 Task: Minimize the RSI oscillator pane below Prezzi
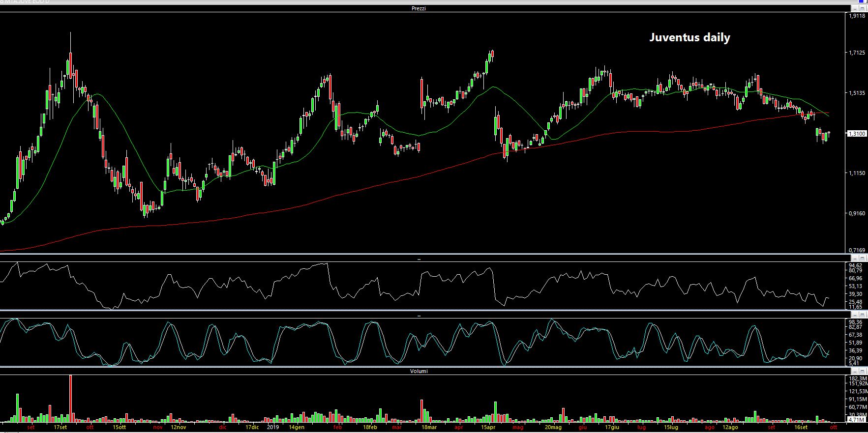[856, 259]
